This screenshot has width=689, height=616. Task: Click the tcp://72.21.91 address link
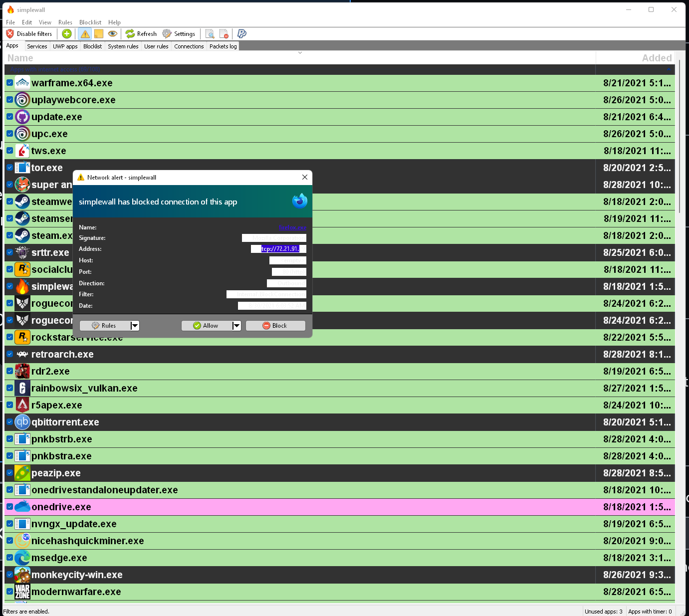pyautogui.click(x=279, y=248)
